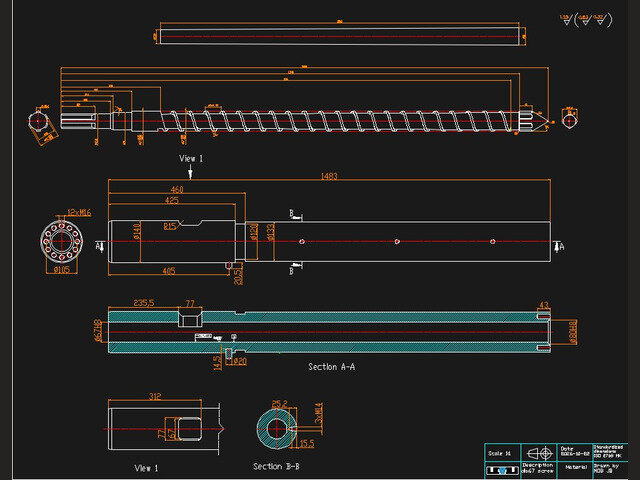Select the 1483 overall length dimension

[329, 176]
